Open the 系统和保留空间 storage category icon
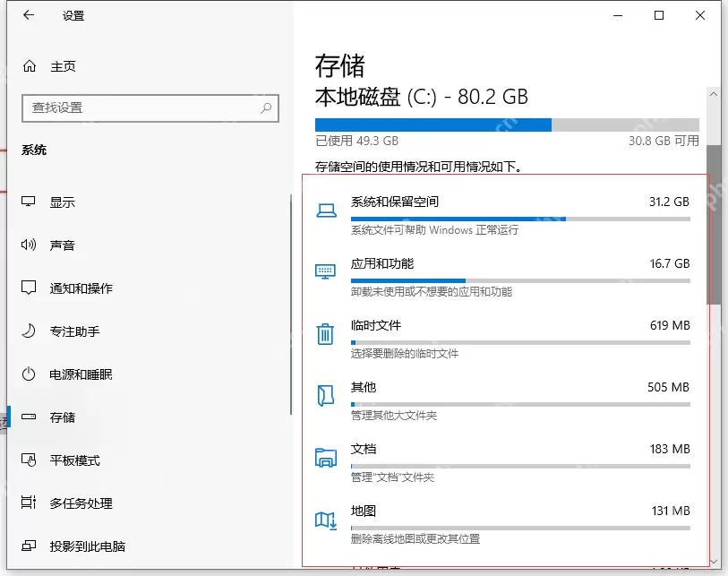This screenshot has width=728, height=576. tap(325, 210)
